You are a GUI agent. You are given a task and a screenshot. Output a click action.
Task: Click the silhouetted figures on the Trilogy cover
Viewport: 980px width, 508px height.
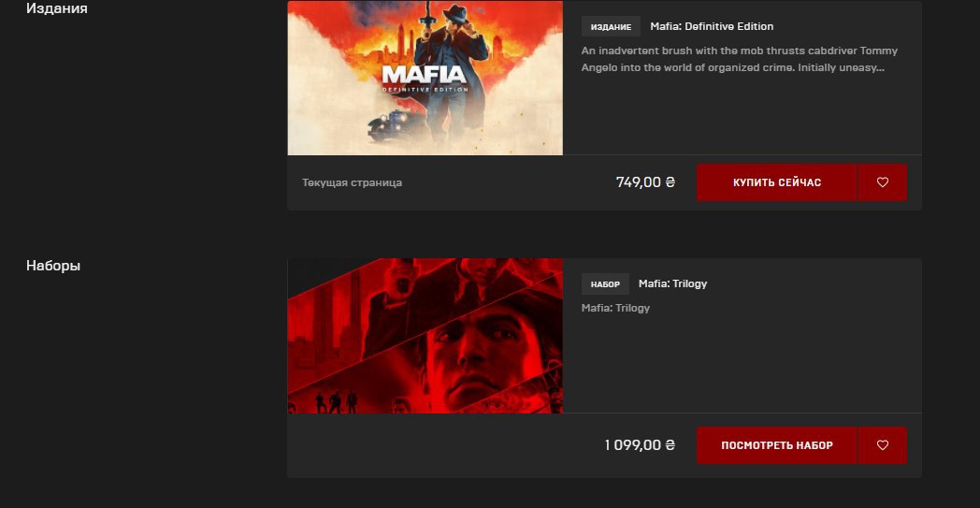tap(336, 402)
